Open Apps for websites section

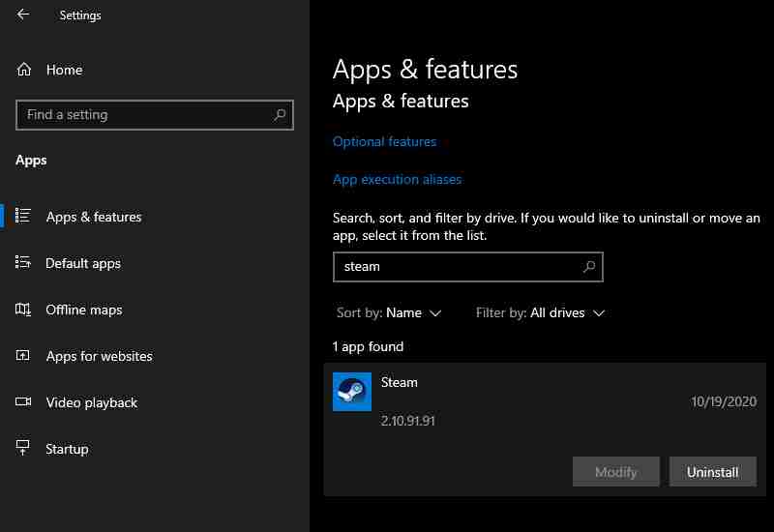click(x=100, y=356)
